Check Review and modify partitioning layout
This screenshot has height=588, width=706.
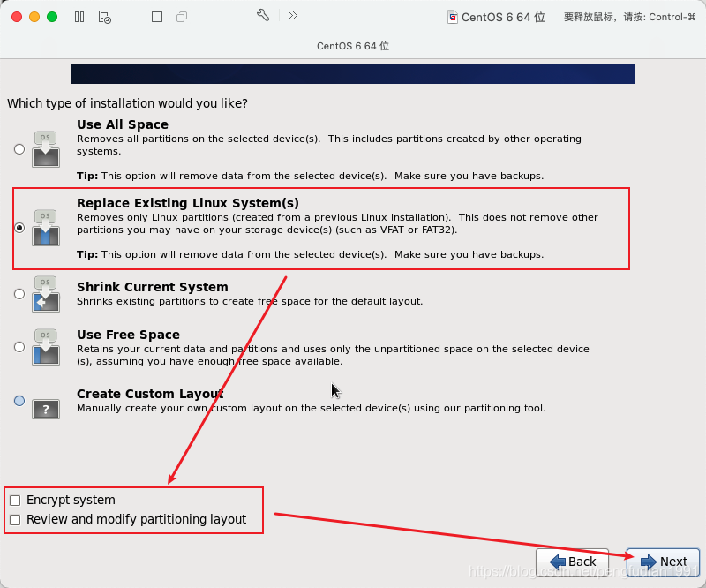15,520
